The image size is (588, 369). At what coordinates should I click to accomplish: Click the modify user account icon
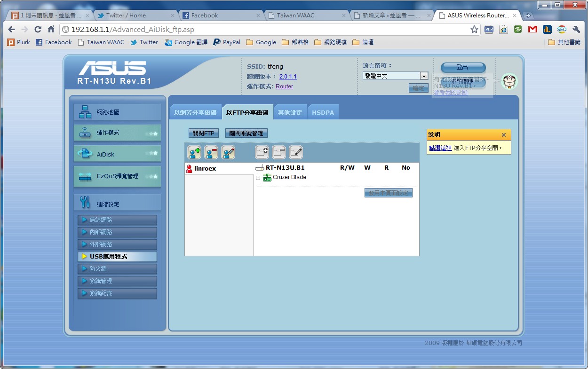coord(228,152)
